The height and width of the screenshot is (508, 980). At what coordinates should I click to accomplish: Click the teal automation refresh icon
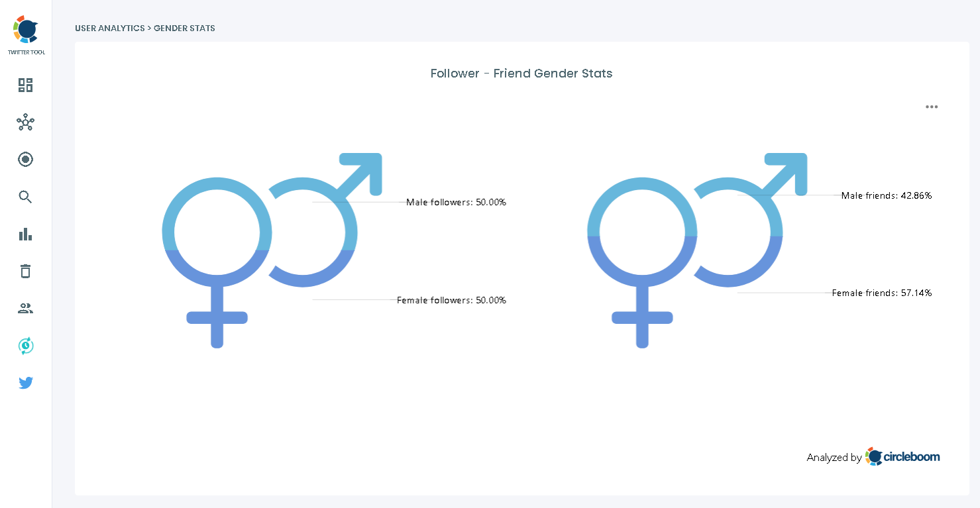click(25, 345)
